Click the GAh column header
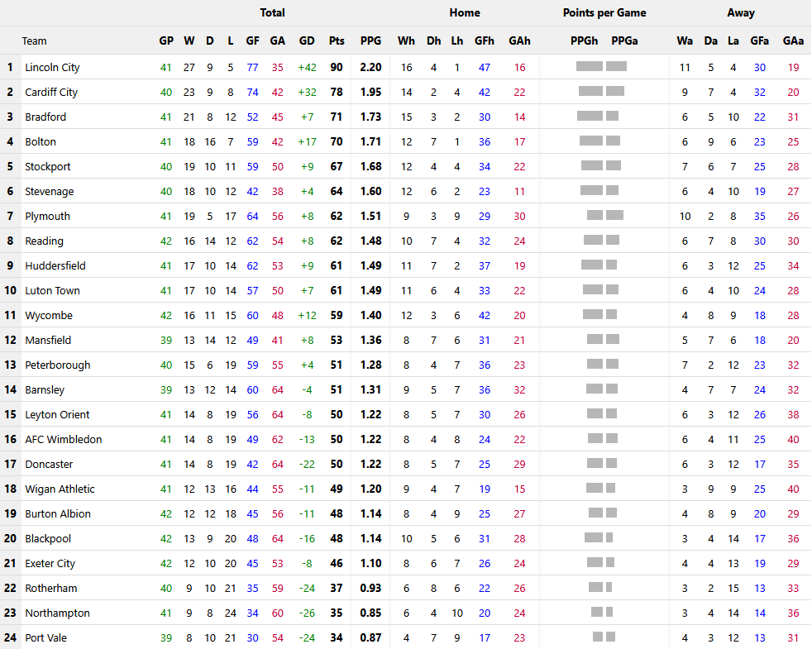The height and width of the screenshot is (649, 812). (x=519, y=41)
